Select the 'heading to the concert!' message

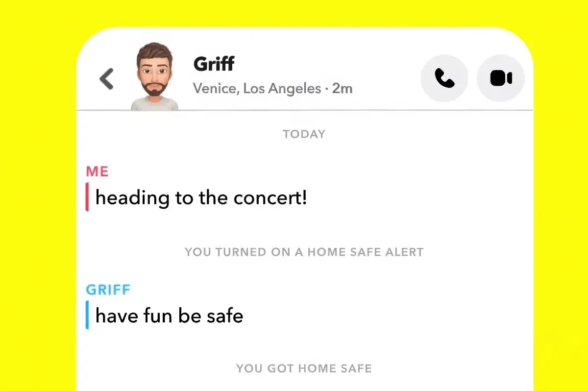point(201,197)
